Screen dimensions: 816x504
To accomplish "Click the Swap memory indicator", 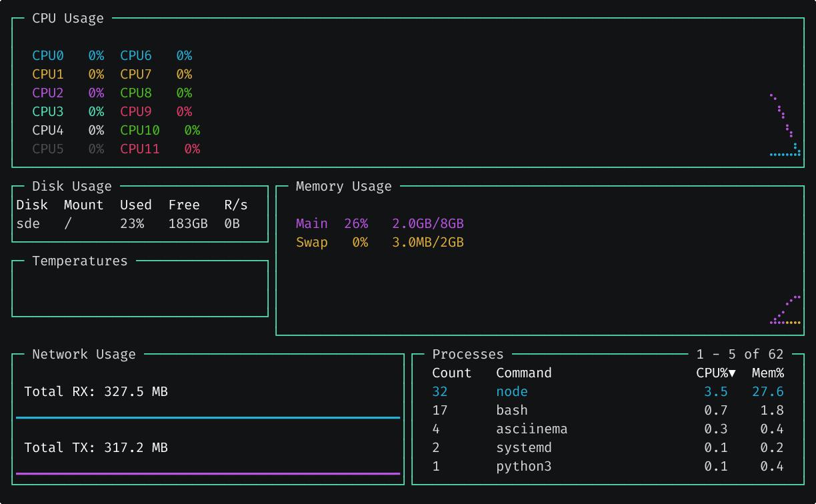I will coord(312,242).
